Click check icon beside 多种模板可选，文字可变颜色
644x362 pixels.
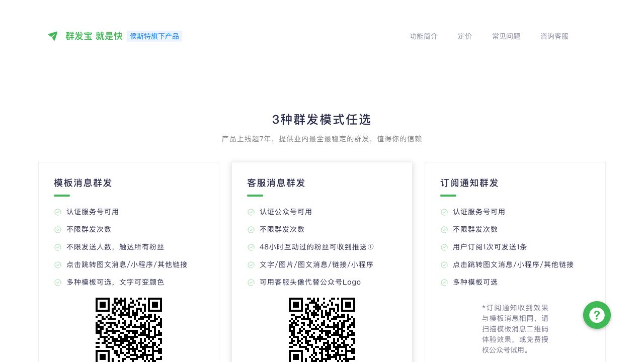point(58,283)
